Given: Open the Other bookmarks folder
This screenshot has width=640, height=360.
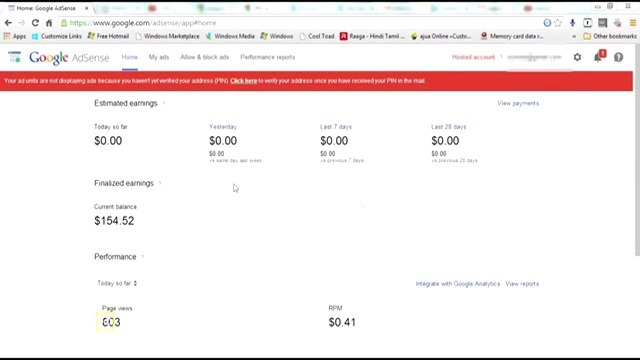Looking at the screenshot, I should 610,36.
